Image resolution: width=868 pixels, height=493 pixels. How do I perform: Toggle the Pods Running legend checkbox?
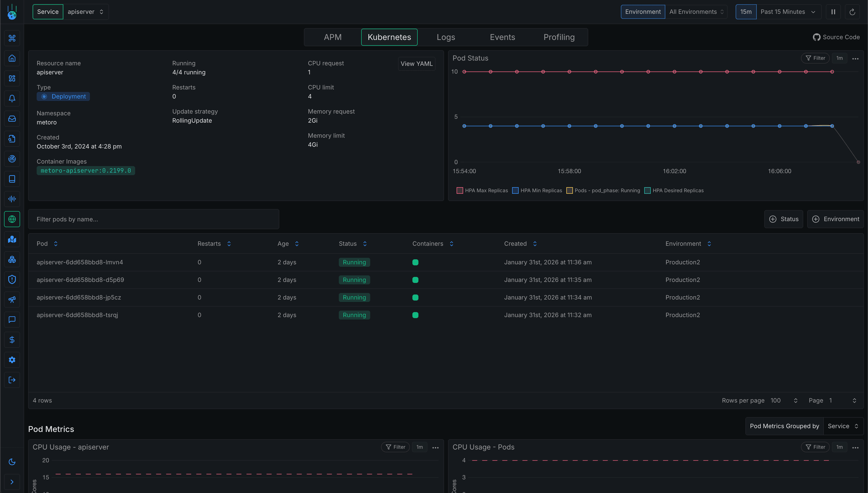pyautogui.click(x=570, y=190)
